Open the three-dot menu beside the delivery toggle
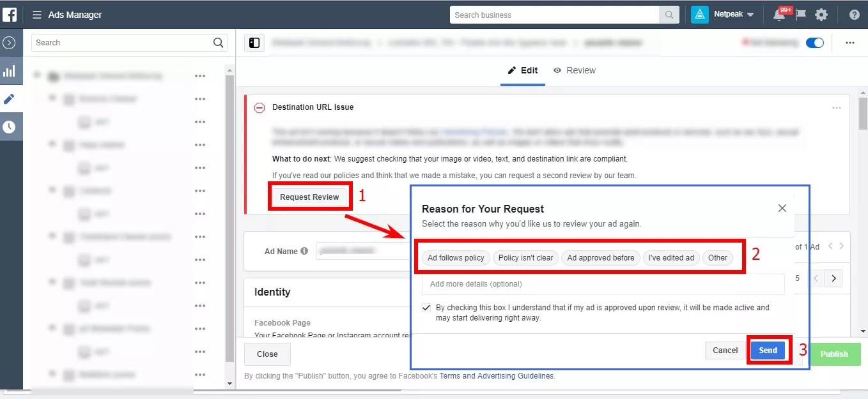The image size is (868, 399). 850,43
